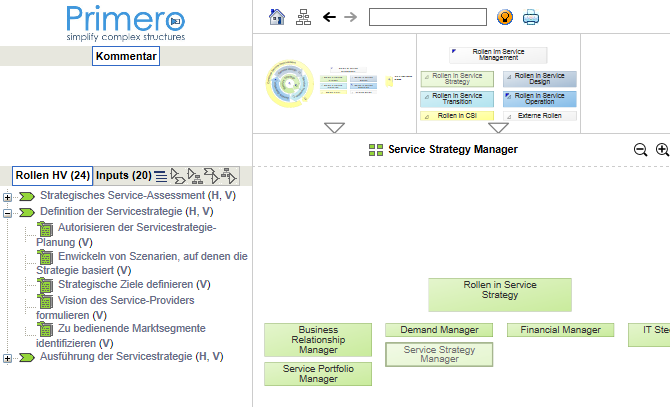Screen dimensions: 670x407
Task: Select the Demand Manager role box
Action: click(439, 330)
